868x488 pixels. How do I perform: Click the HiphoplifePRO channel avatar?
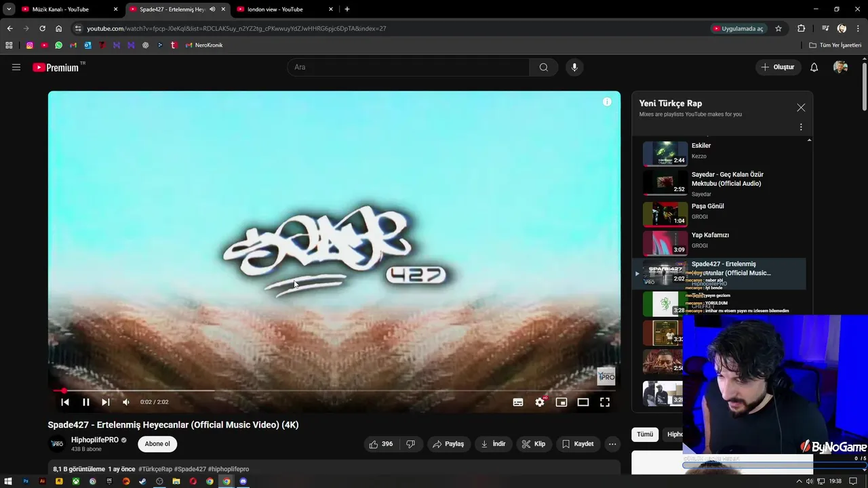click(57, 444)
